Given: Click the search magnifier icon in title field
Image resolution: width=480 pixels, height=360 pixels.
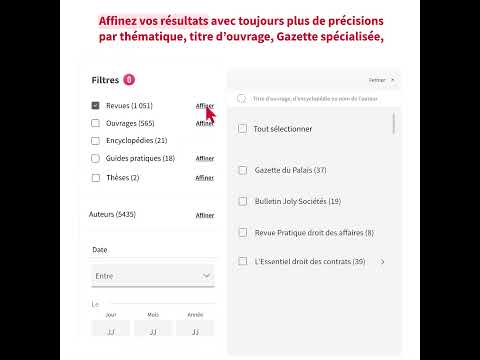Looking at the screenshot, I should [x=241, y=99].
